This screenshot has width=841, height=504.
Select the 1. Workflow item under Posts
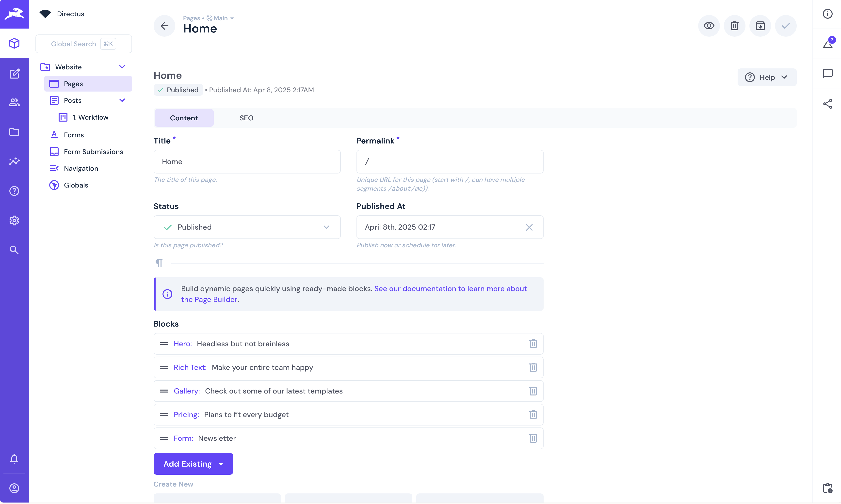pos(91,117)
